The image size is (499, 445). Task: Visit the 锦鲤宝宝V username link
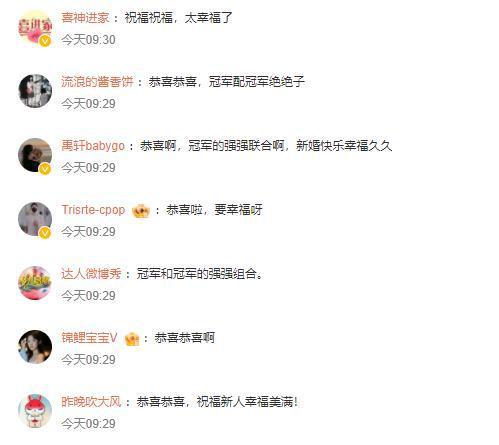[x=89, y=338]
